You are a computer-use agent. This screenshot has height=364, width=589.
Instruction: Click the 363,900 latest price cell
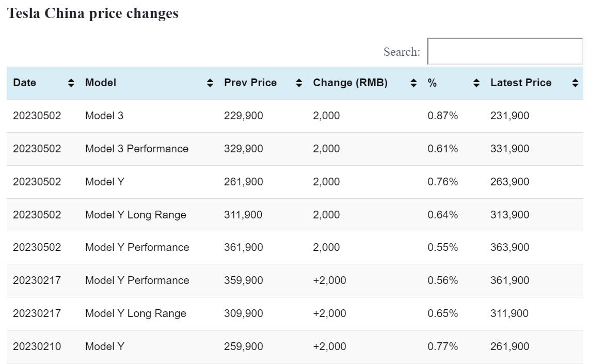(510, 247)
